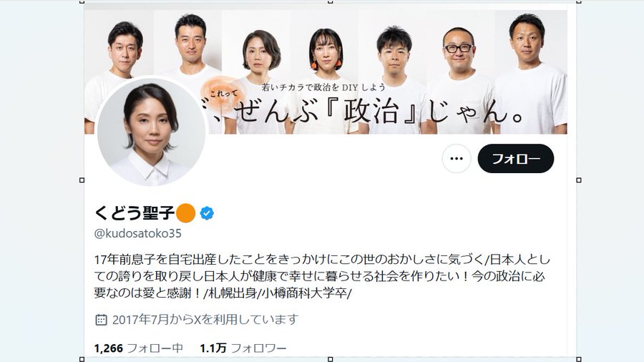Viewport: 644px width, 362px height.
Task: Open the round profile avatar photo
Action: click(x=151, y=132)
